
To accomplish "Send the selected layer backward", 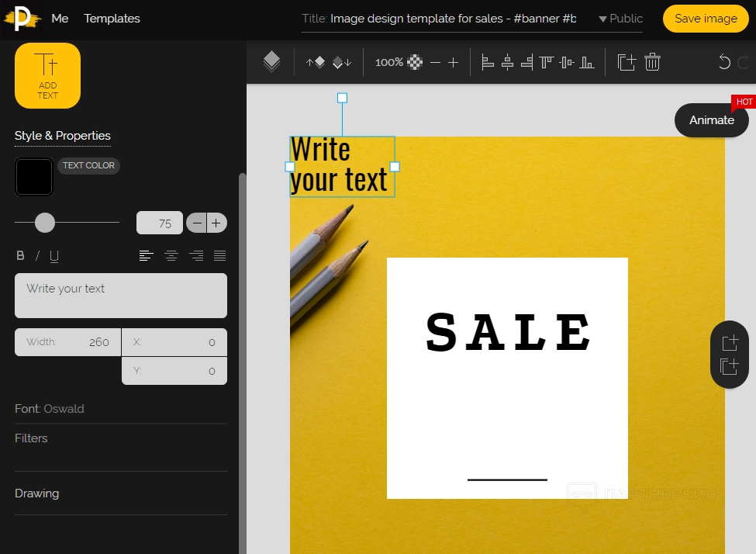I will (x=342, y=63).
